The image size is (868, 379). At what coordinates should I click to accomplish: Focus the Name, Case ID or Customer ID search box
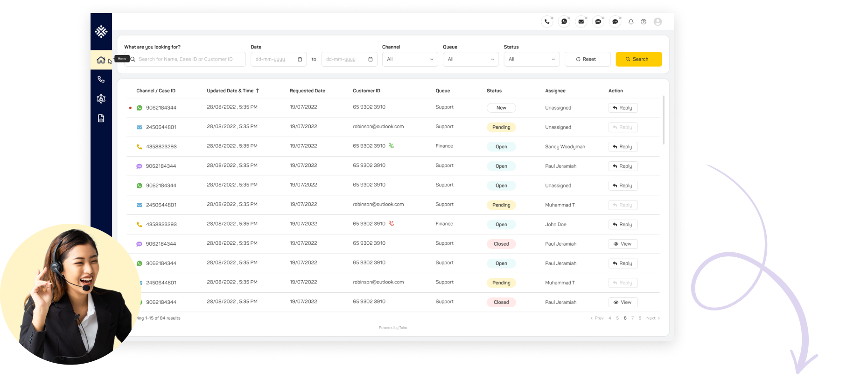[185, 59]
